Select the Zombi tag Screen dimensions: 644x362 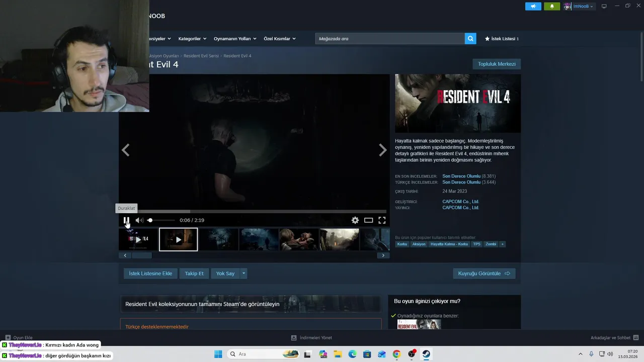[491, 244]
